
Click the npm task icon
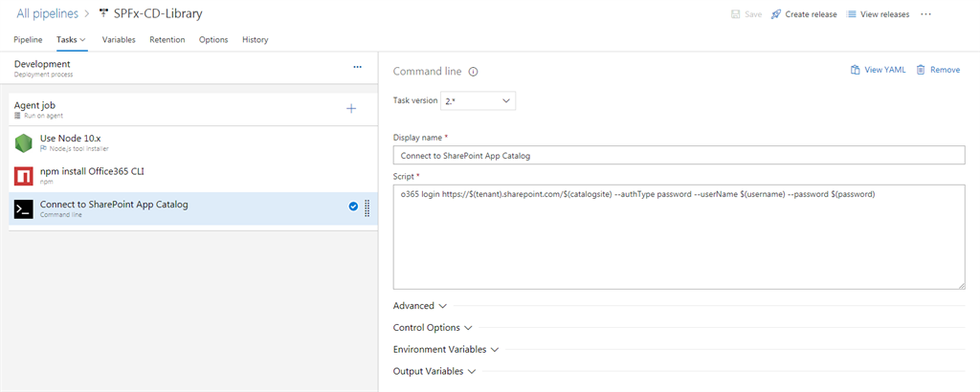[24, 176]
